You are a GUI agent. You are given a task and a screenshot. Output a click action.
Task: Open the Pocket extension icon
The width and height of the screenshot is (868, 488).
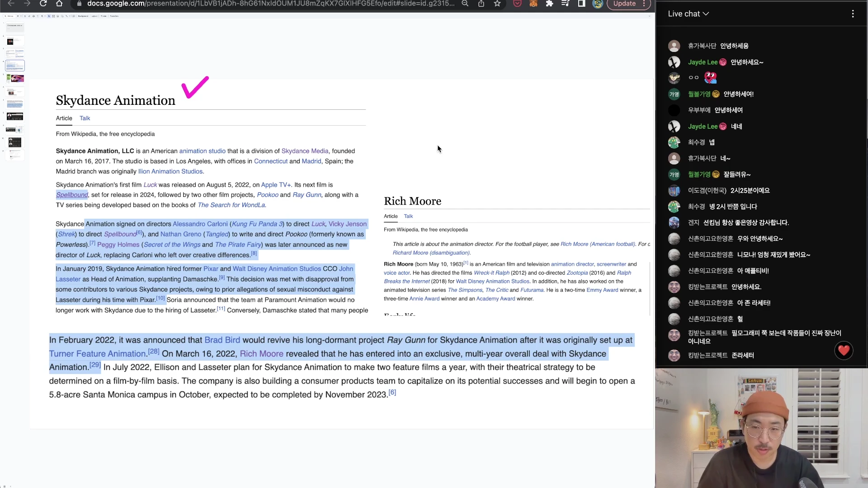point(518,4)
